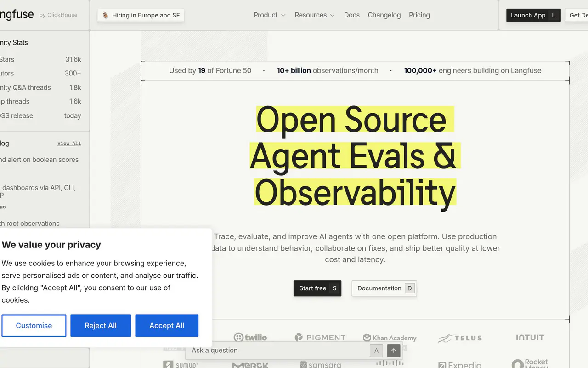
Task: Click the Langfuse logo in the header
Action: (x=17, y=15)
